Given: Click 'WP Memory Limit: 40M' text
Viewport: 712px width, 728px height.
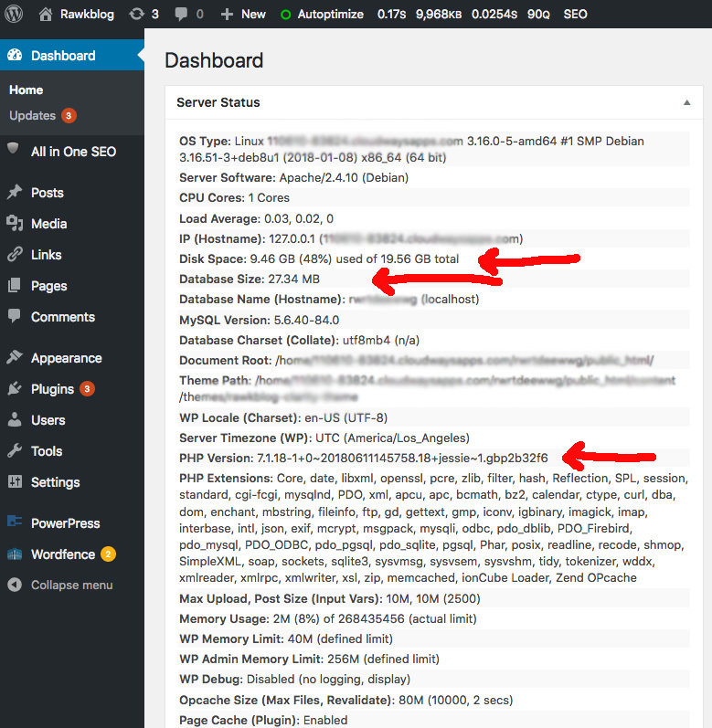Looking at the screenshot, I should pyautogui.click(x=286, y=639).
